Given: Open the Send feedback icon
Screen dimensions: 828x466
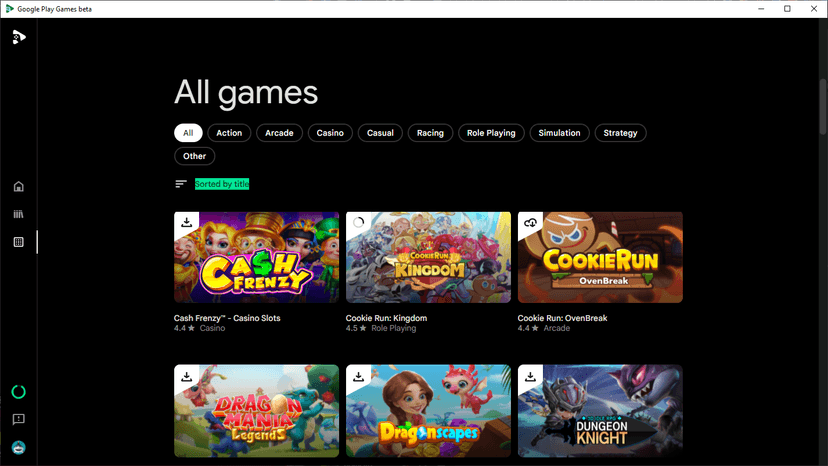Looking at the screenshot, I should pos(18,420).
